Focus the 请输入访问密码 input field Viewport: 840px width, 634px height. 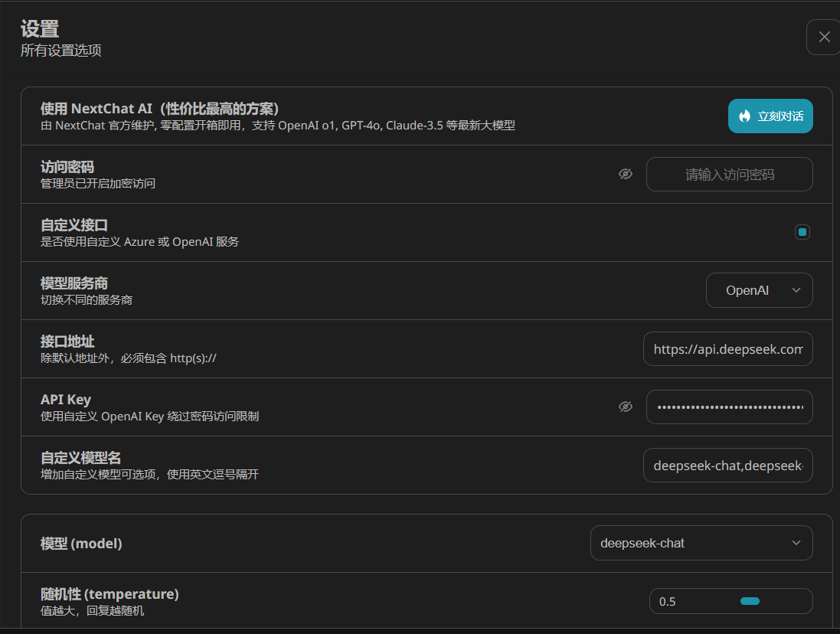[729, 174]
